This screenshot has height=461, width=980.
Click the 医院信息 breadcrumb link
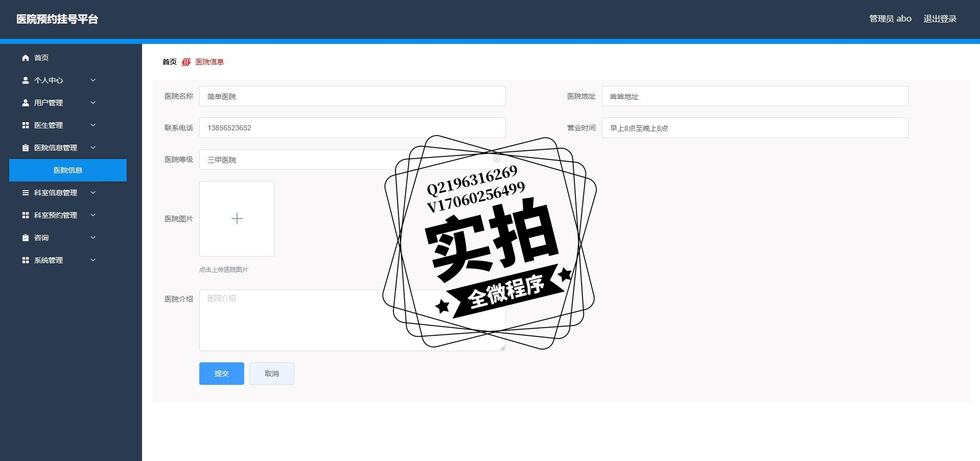coord(209,62)
